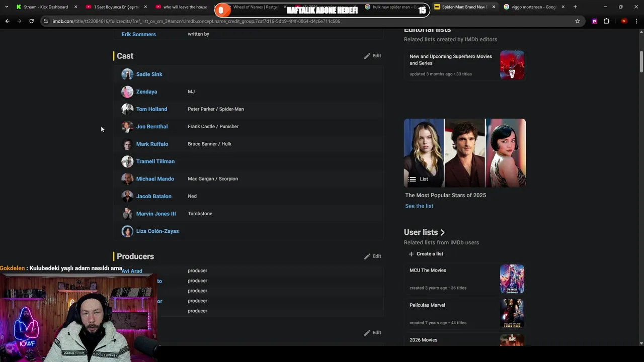Open the Películas Marvel user list
The height and width of the screenshot is (362, 644).
pos(427,305)
